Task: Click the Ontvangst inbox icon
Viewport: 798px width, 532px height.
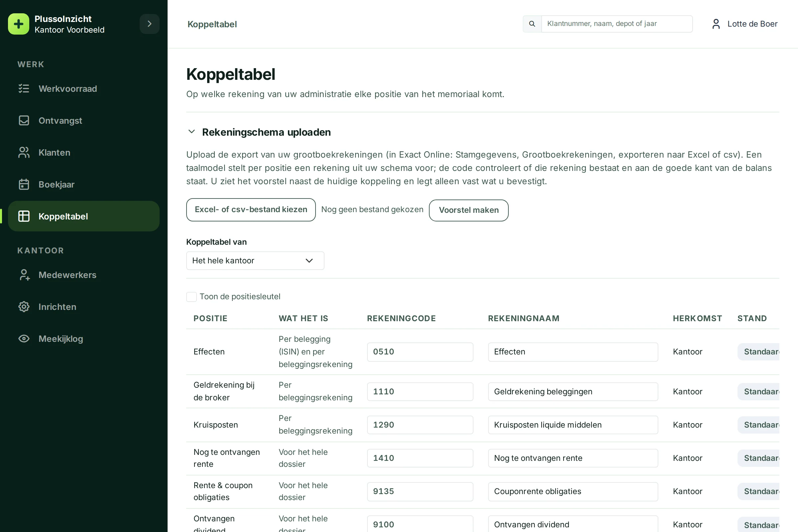Action: 24,120
